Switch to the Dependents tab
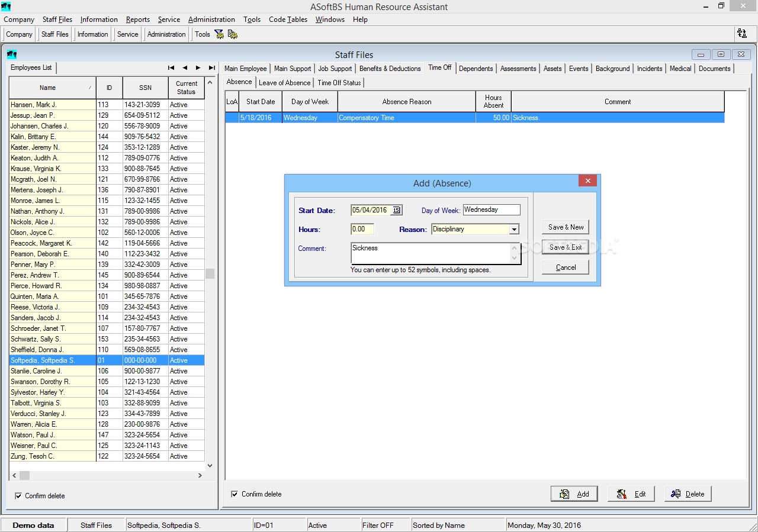This screenshot has width=758, height=532. 476,69
